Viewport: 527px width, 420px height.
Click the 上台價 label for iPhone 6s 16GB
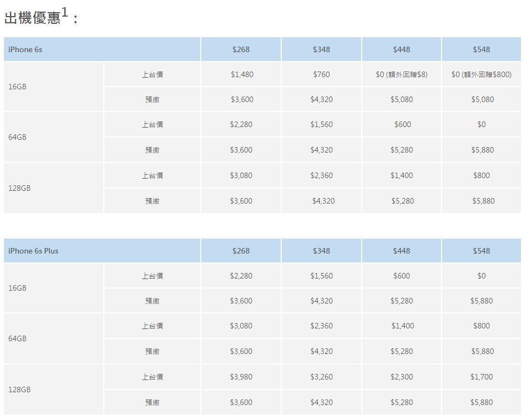(x=152, y=74)
